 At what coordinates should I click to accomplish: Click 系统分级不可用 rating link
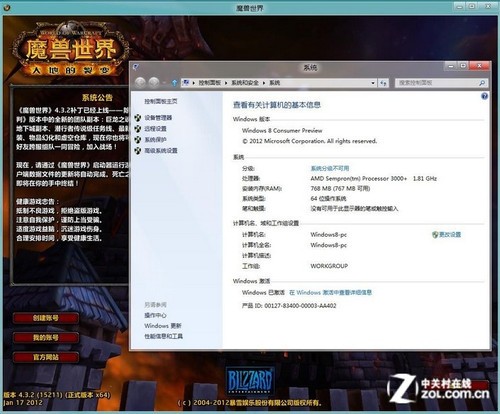point(330,168)
